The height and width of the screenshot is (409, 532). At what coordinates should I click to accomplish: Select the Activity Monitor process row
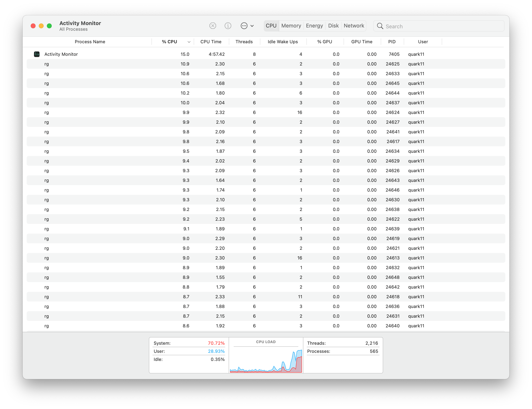coord(266,54)
